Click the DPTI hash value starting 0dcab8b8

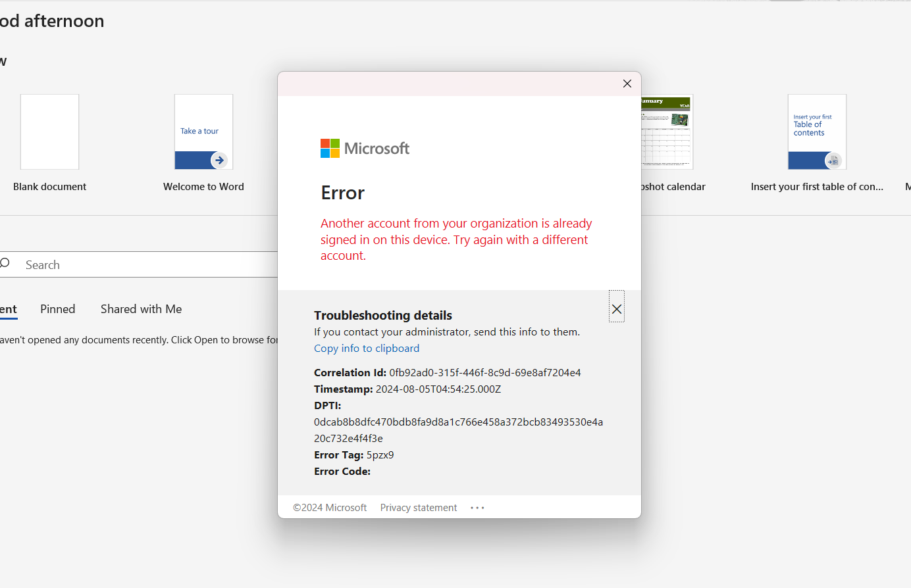click(459, 430)
